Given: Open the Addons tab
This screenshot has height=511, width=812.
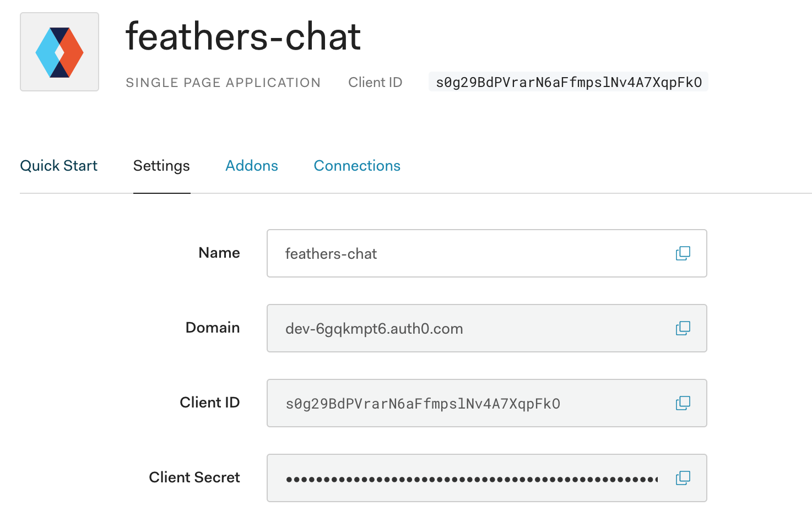Looking at the screenshot, I should (251, 165).
